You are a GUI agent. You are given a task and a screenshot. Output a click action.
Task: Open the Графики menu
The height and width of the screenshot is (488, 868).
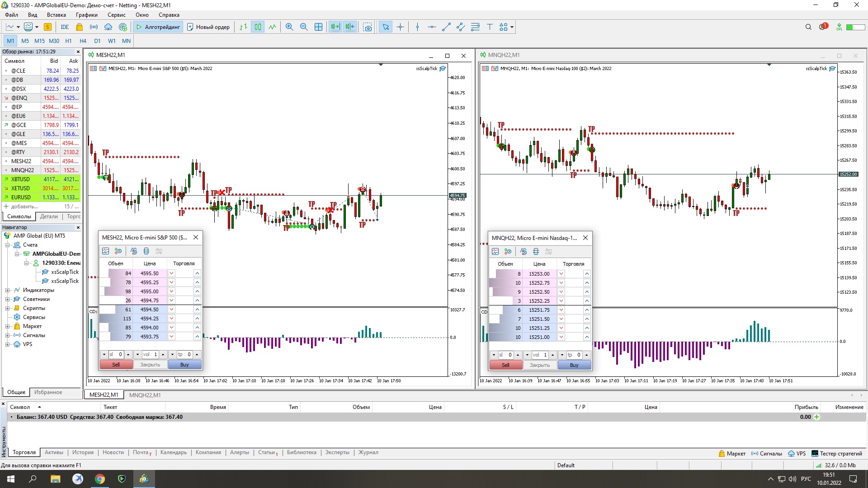click(x=86, y=15)
